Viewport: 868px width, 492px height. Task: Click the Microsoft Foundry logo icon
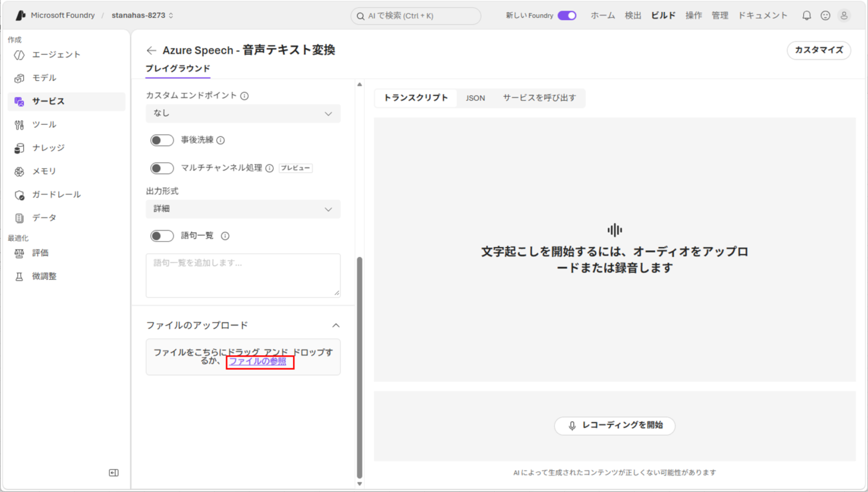[x=20, y=15]
